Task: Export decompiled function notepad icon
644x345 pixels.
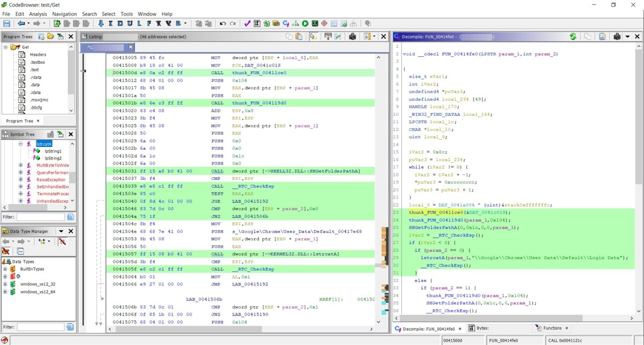Action: (x=603, y=36)
